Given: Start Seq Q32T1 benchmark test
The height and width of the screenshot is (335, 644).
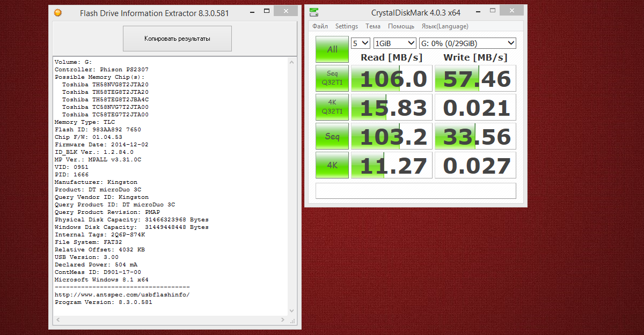Looking at the screenshot, I should point(332,79).
